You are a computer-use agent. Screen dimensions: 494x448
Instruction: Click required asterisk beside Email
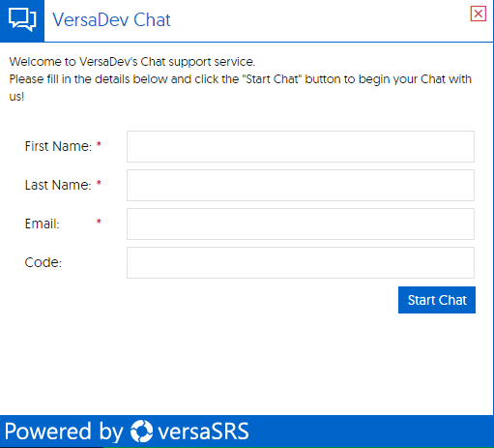[99, 222]
